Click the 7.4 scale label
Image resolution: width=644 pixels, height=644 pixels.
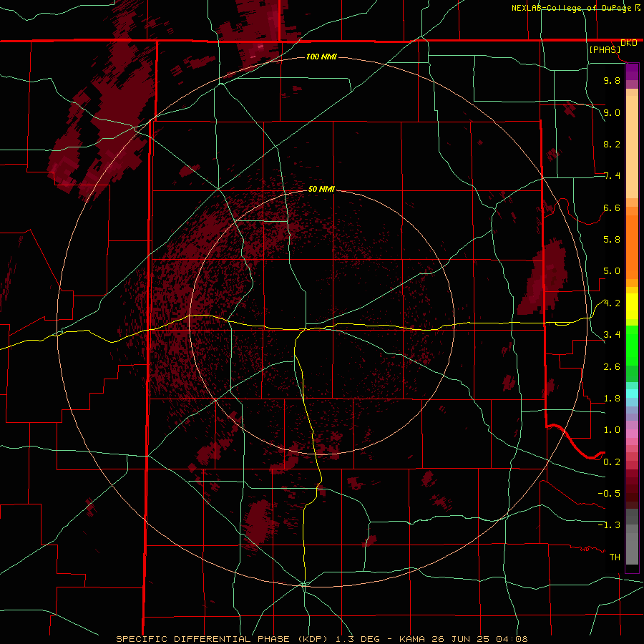(612, 176)
